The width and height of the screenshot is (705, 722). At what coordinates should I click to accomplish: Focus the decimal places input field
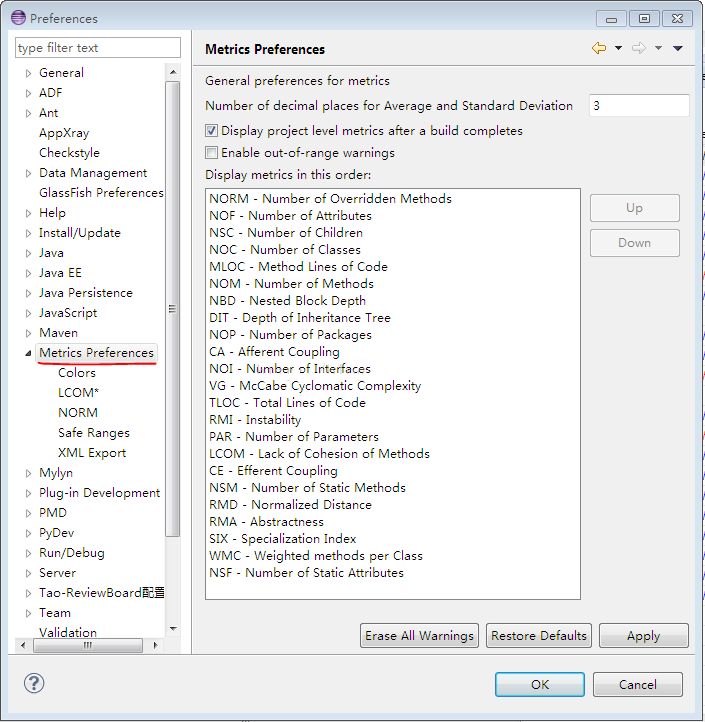pyautogui.click(x=639, y=105)
